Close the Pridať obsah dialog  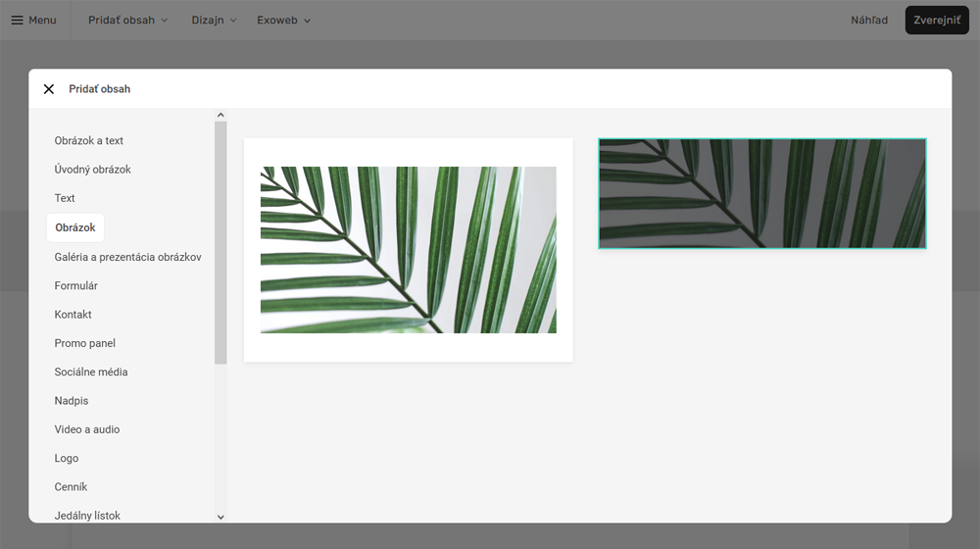pyautogui.click(x=49, y=89)
